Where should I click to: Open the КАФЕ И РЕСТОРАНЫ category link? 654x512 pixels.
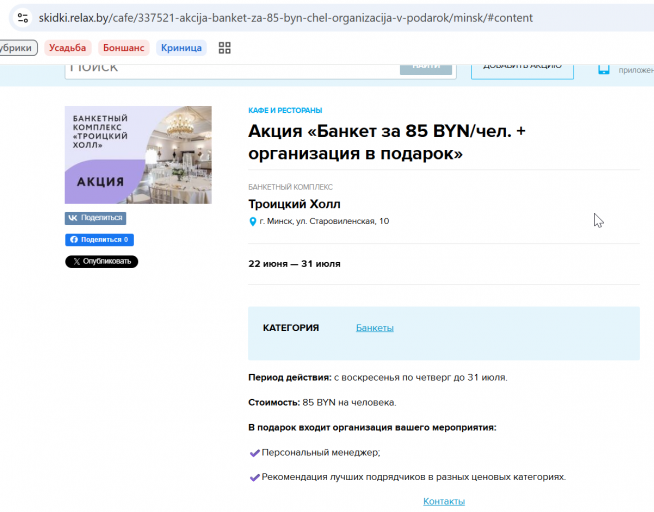pos(285,110)
